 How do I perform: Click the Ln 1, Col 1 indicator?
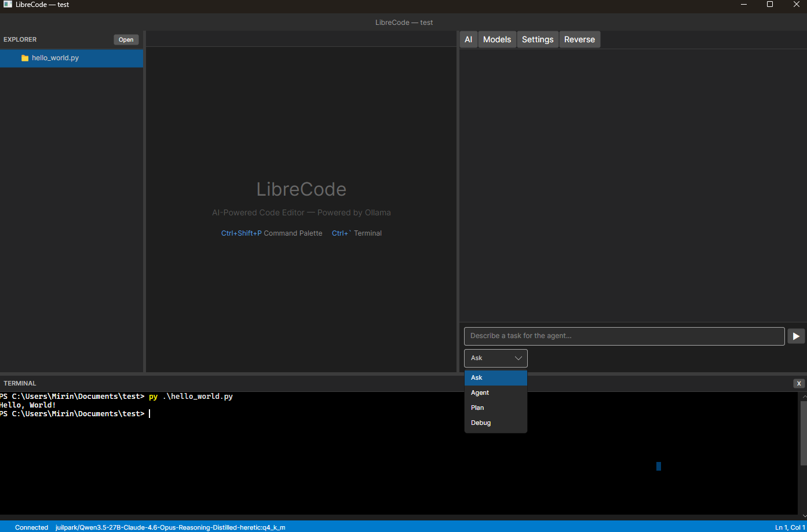coord(790,527)
